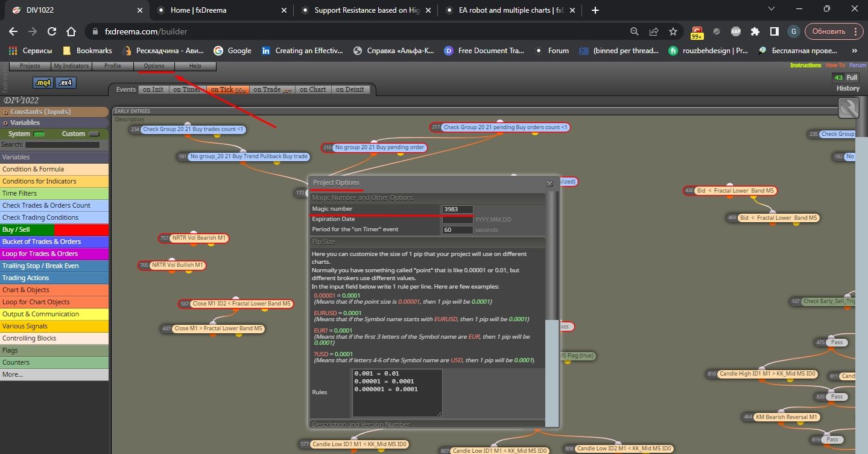Open the Chrome three-dot menu

(x=855, y=31)
